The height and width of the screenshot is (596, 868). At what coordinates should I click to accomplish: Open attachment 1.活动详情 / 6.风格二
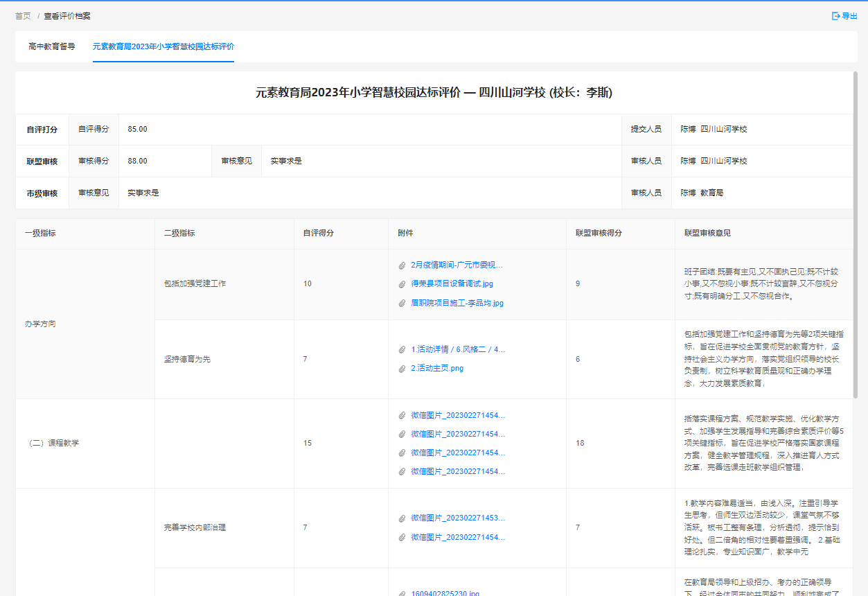click(x=457, y=350)
